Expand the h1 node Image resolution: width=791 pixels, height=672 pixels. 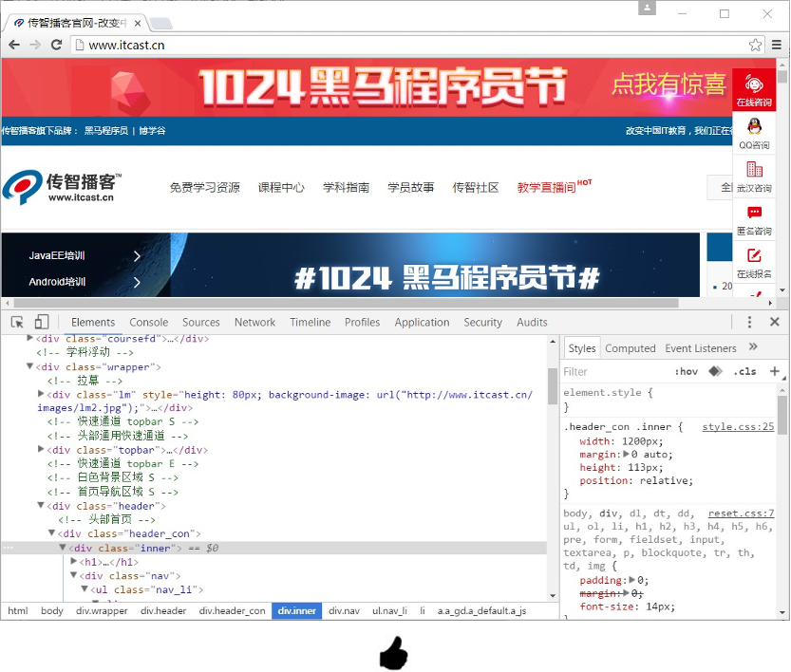74,561
